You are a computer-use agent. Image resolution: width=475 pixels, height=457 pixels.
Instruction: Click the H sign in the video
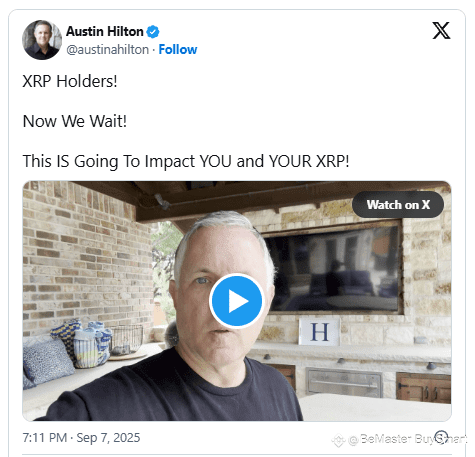[x=319, y=331]
